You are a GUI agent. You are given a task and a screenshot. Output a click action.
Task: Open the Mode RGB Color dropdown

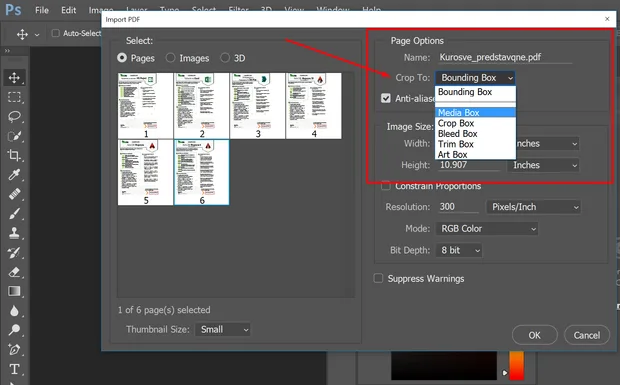point(487,228)
